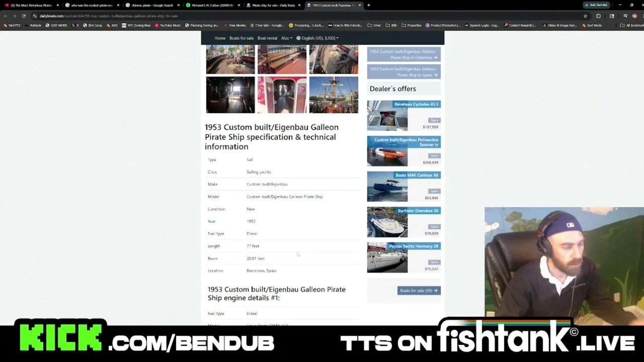
Task: Open the Elm Song bookmark
Action: pyautogui.click(x=93, y=25)
